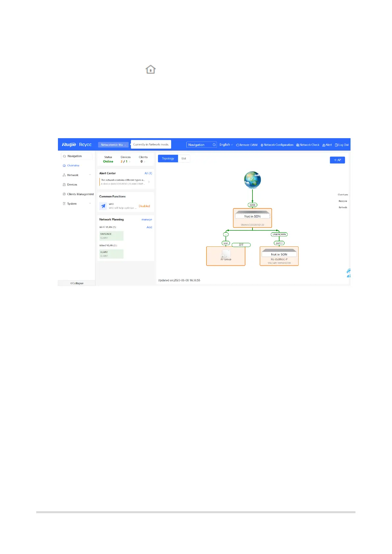Open Clients Management in the sidebar

(80, 194)
